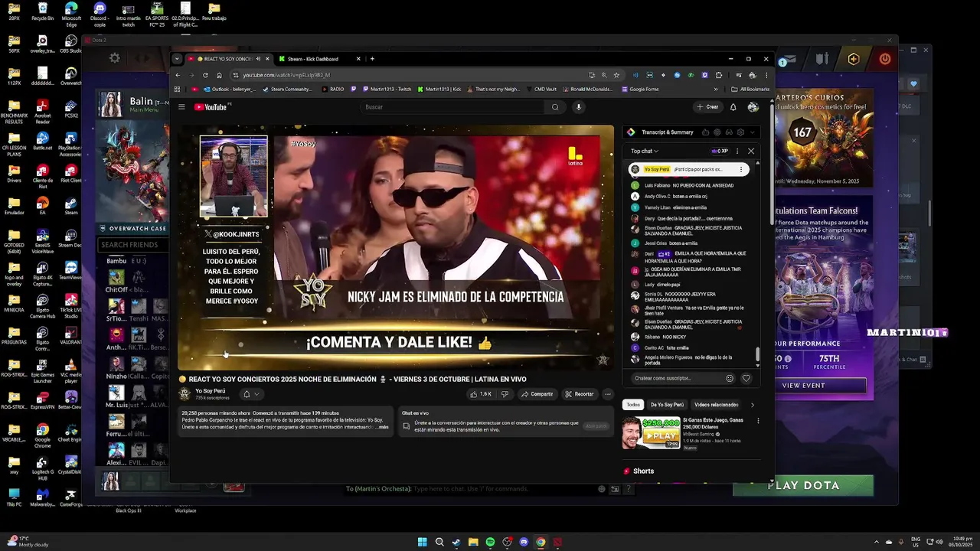The image size is (980, 551).
Task: Click the YouTube logo home link
Action: 211,107
